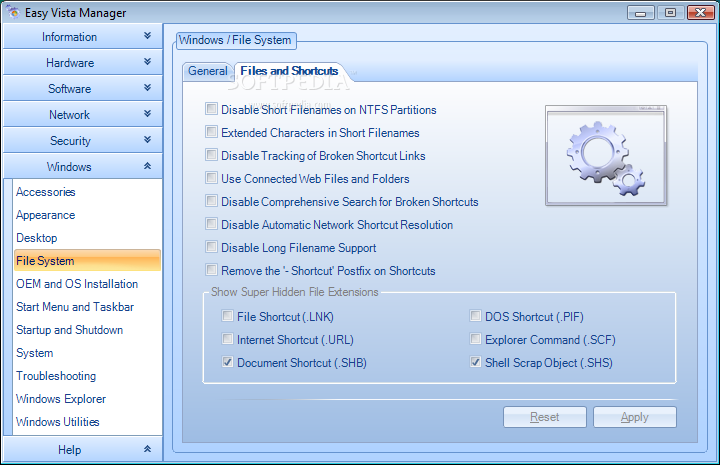Expand the Information section chevron
The image size is (720, 465).
point(147,35)
